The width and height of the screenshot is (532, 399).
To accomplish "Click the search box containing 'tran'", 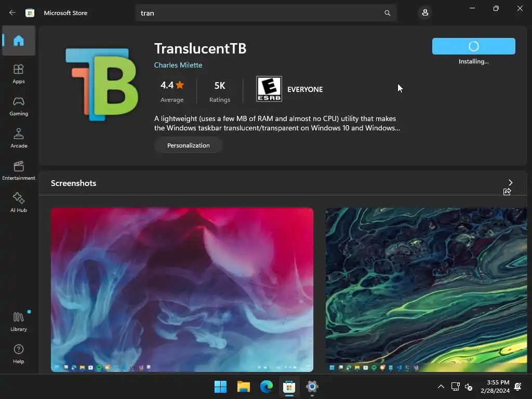I will (266, 13).
